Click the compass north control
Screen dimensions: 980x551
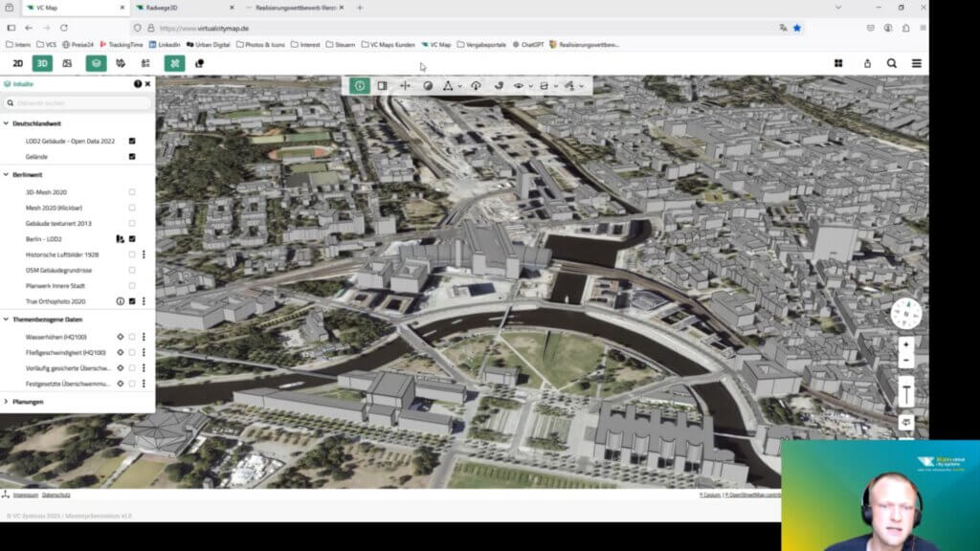tap(906, 314)
